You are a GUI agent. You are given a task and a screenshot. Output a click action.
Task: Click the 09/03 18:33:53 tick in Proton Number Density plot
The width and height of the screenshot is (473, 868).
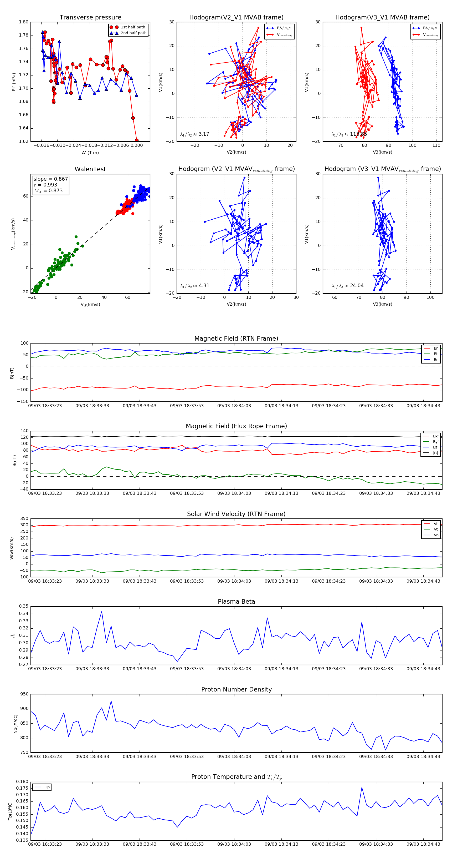point(187,756)
